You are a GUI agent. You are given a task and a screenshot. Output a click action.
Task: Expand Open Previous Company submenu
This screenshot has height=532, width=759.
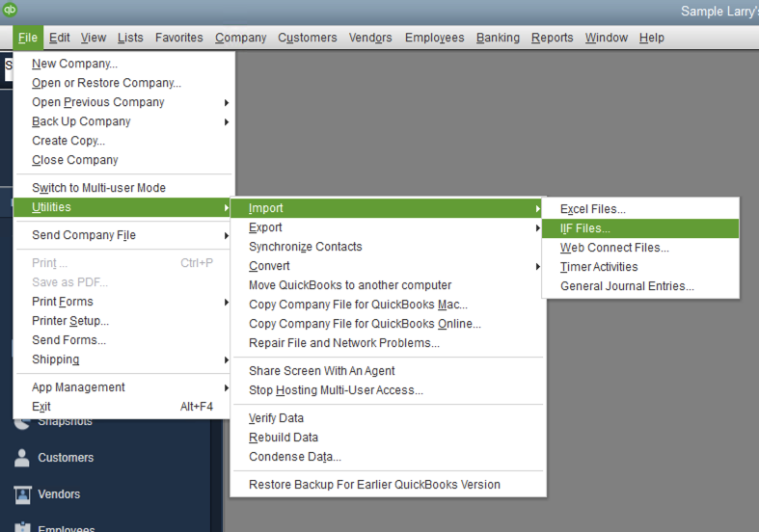pyautogui.click(x=123, y=102)
